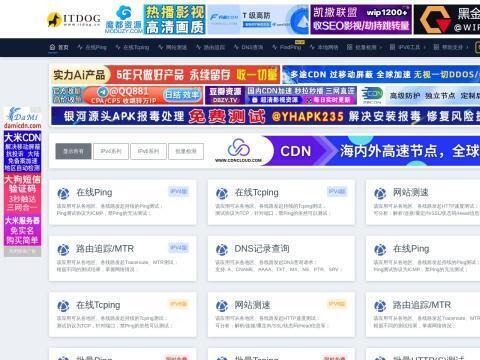Image resolution: width=480 pixels, height=360 pixels.
Task: Click the globe icon on the orange-badge 在线Tcping card
Action: [63, 306]
